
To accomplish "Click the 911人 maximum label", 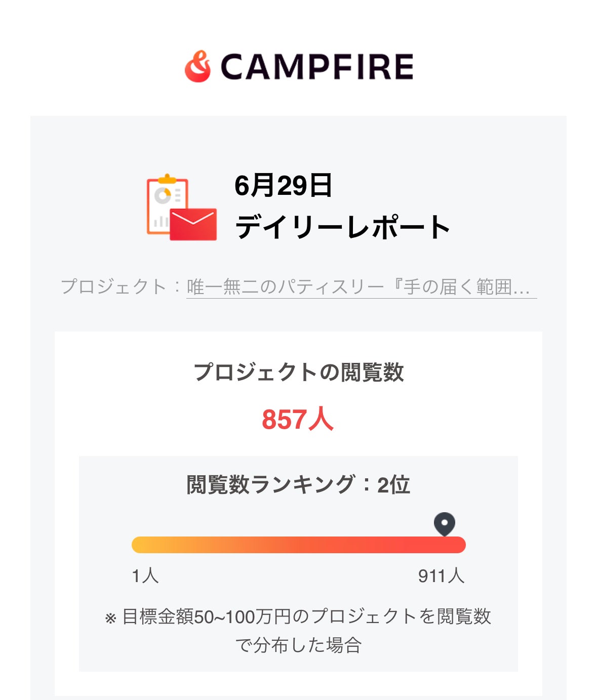I will click(x=441, y=575).
